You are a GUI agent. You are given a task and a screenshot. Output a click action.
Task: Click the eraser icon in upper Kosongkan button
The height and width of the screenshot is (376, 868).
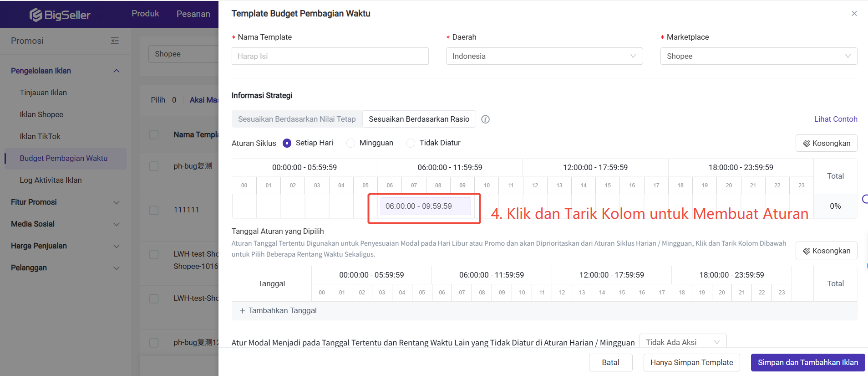click(806, 144)
